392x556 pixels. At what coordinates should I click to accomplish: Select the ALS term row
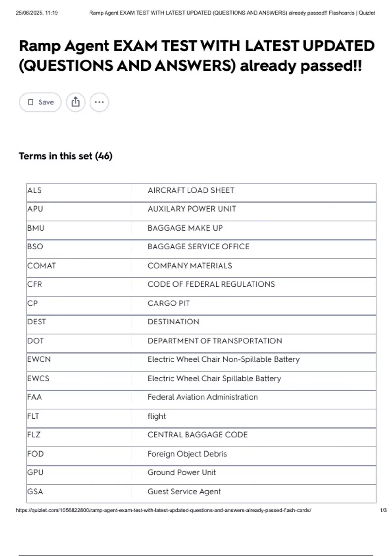35,190
